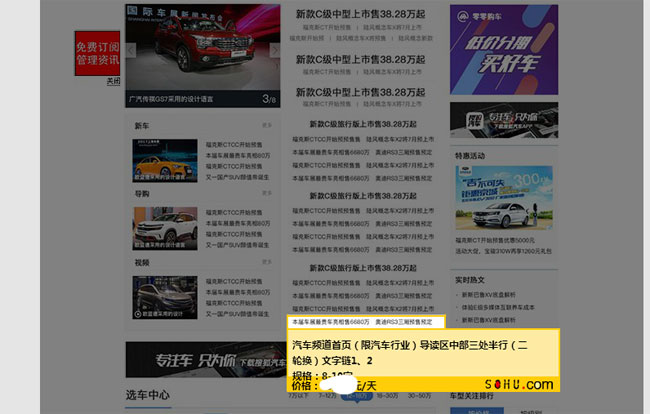This screenshot has width=650, height=414.
Task: Open 本届车展最贵车亮相80万 in the 视频 section
Action: [238, 292]
